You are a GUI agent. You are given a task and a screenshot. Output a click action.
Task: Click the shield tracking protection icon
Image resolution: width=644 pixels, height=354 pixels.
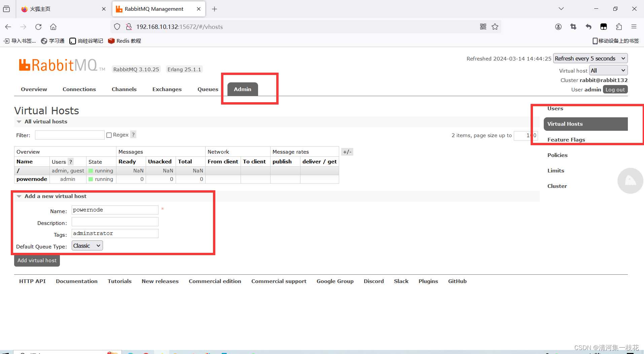point(117,27)
